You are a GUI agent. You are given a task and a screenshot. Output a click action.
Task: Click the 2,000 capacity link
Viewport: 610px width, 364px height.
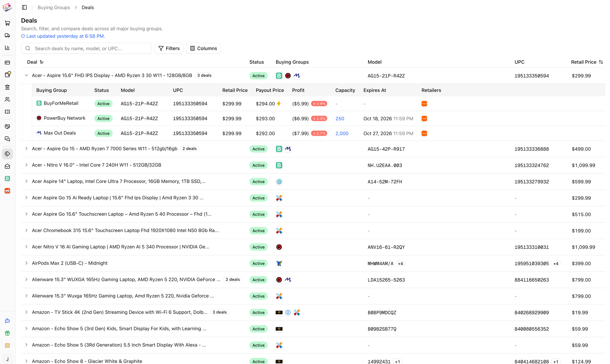[342, 134]
